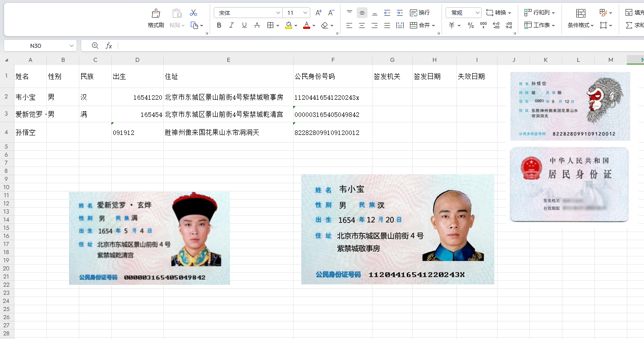Image resolution: width=644 pixels, height=339 pixels.
Task: Click the Increase indent icon
Action: point(400,13)
